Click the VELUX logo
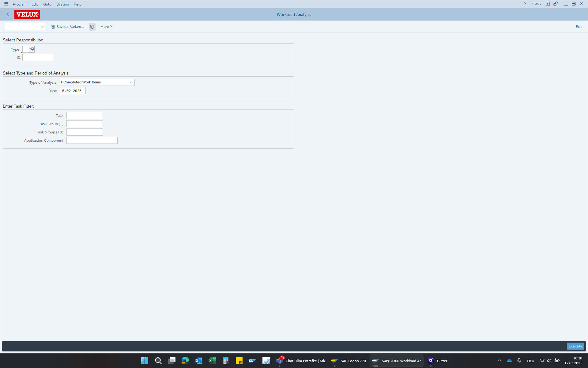The image size is (588, 368). pyautogui.click(x=27, y=14)
